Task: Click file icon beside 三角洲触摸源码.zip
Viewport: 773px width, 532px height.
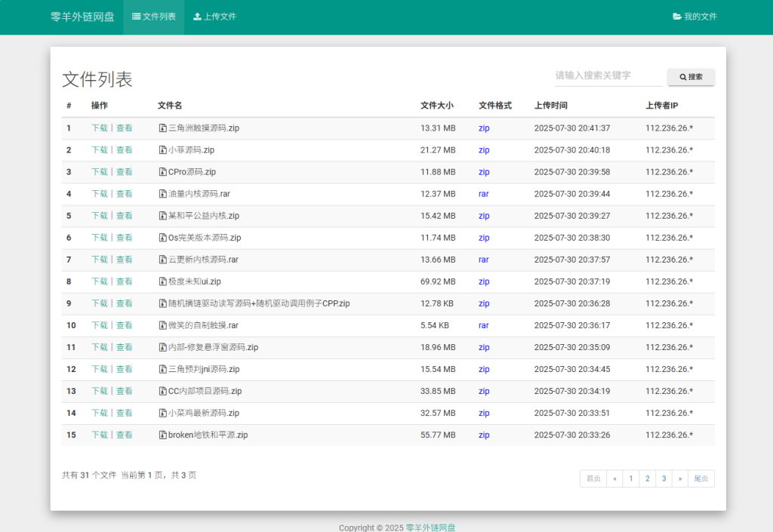Action: tap(163, 128)
